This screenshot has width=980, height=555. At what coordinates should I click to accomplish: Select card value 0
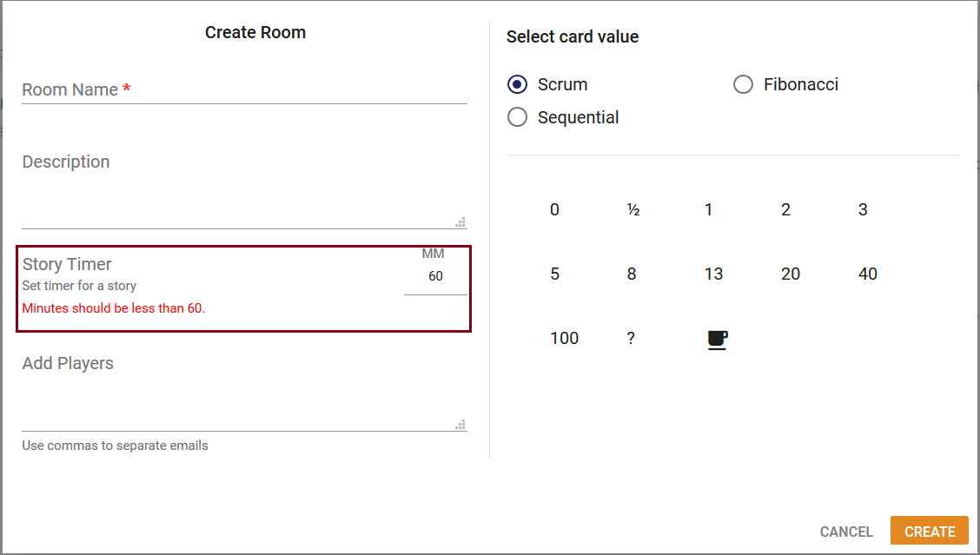point(554,209)
